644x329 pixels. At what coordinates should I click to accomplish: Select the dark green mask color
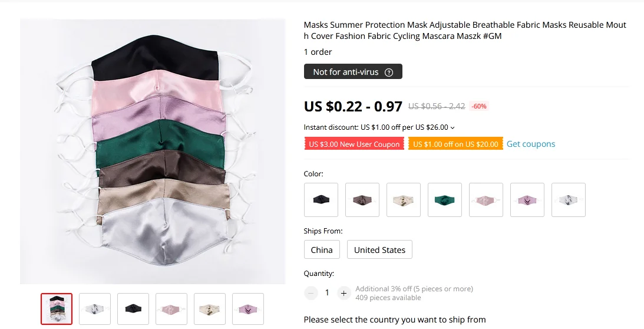click(445, 200)
